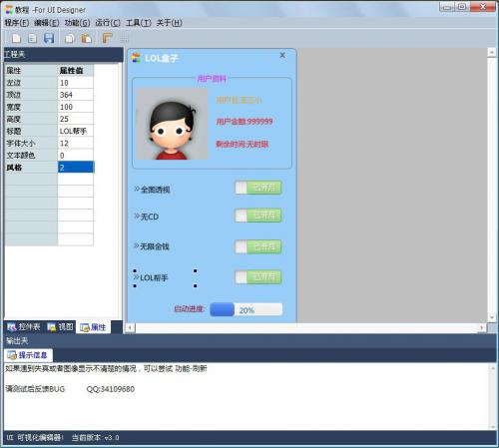Screen dimensions: 499x448
Task: Click the 用户资料 group box title
Action: click(x=212, y=79)
